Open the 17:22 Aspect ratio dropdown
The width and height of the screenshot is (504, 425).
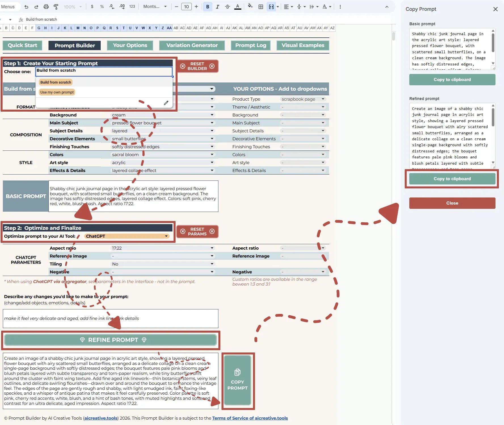[162, 248]
